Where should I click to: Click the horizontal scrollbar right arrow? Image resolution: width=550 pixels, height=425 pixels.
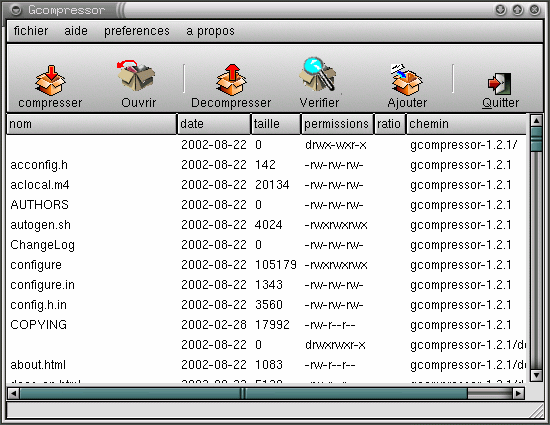[x=519, y=393]
